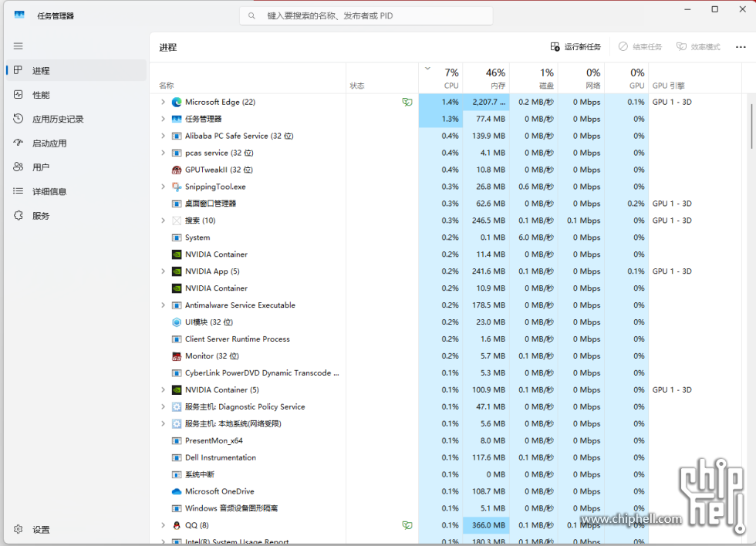The image size is (756, 546).
Task: Go to the 启动应用 page
Action: click(x=76, y=143)
